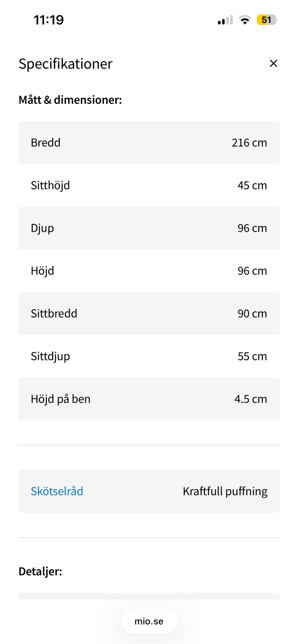Tap the mio.se address pill
This screenshot has height=644, width=298.
(x=149, y=621)
